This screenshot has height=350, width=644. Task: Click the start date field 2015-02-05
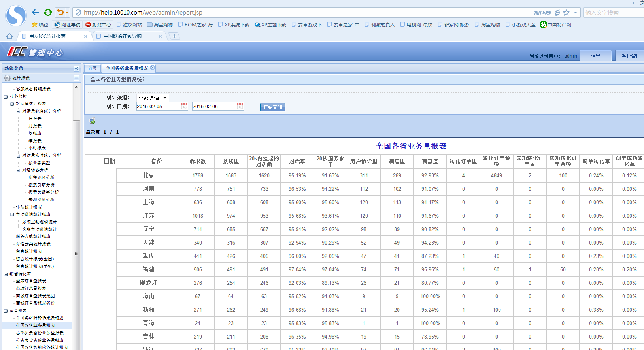click(159, 106)
